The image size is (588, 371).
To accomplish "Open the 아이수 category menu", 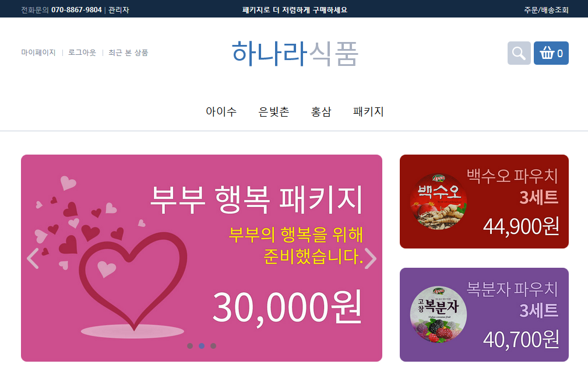I will [221, 111].
